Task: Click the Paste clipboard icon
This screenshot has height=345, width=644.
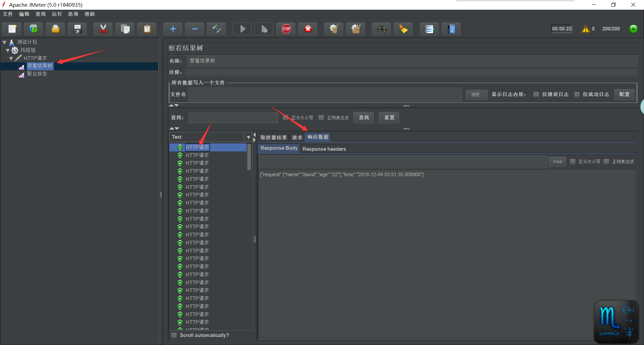Action: pos(147,29)
